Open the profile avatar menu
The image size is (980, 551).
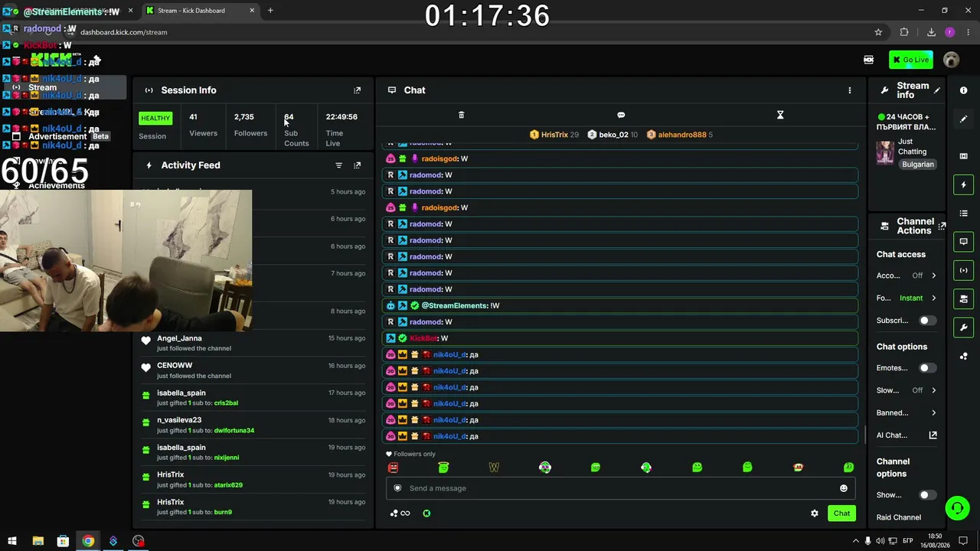(951, 60)
